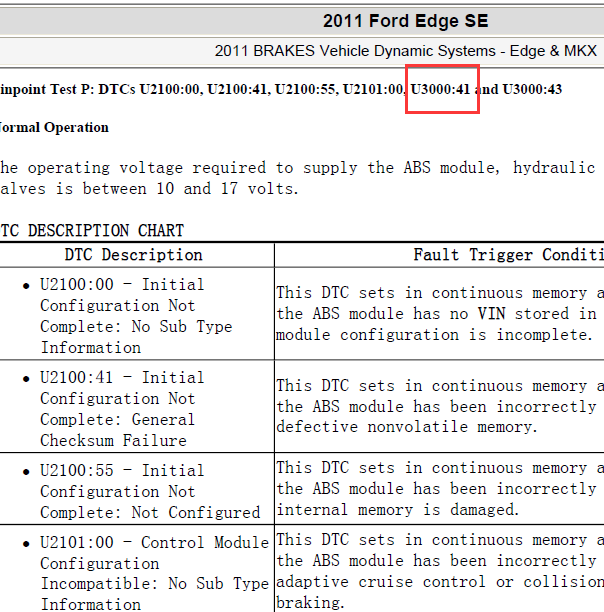Click 'Complete: General Checksum Failure' text
The width and height of the screenshot is (604, 612).
point(117,430)
